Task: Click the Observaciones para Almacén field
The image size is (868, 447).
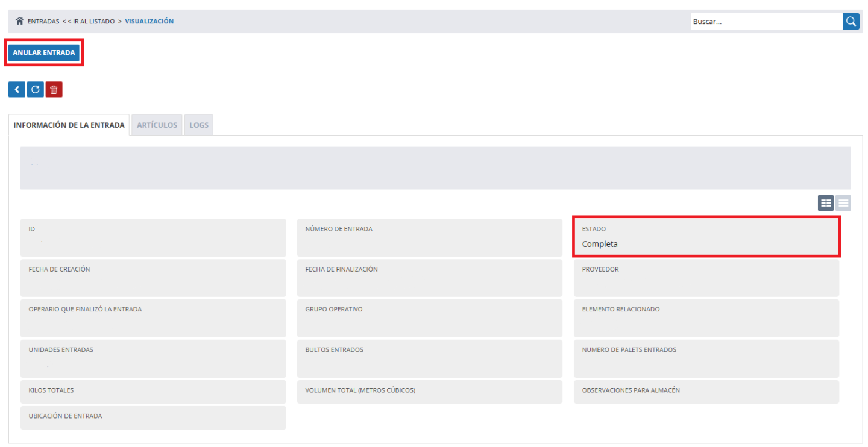Action: [x=706, y=391]
